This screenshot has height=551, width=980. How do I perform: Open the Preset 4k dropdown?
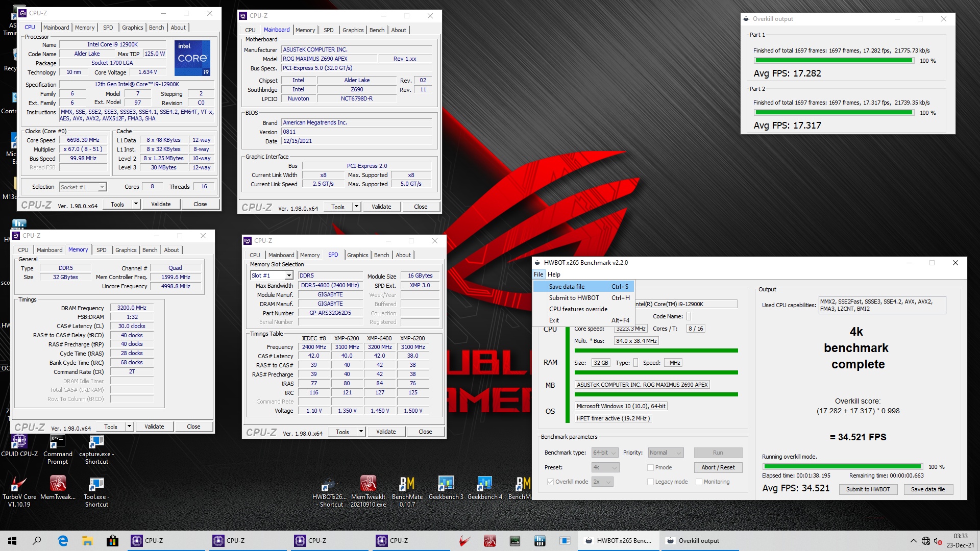coord(605,467)
